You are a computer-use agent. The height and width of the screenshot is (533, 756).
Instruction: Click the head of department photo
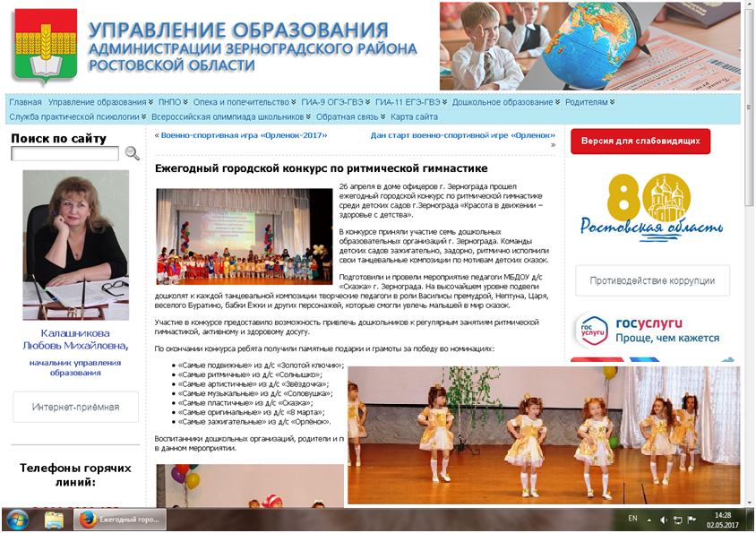point(76,245)
